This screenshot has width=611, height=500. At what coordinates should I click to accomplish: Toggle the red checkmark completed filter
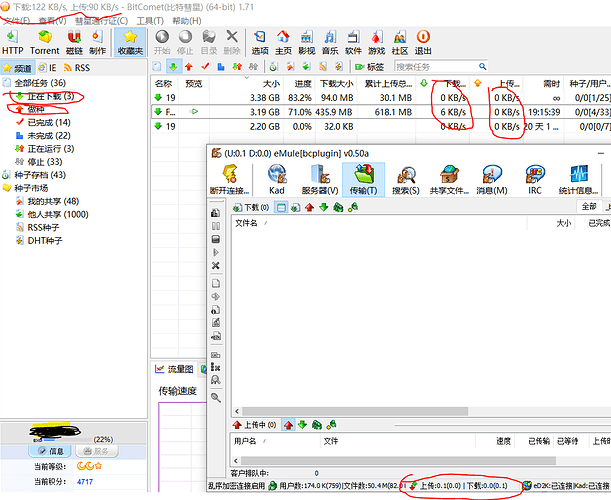pos(205,67)
